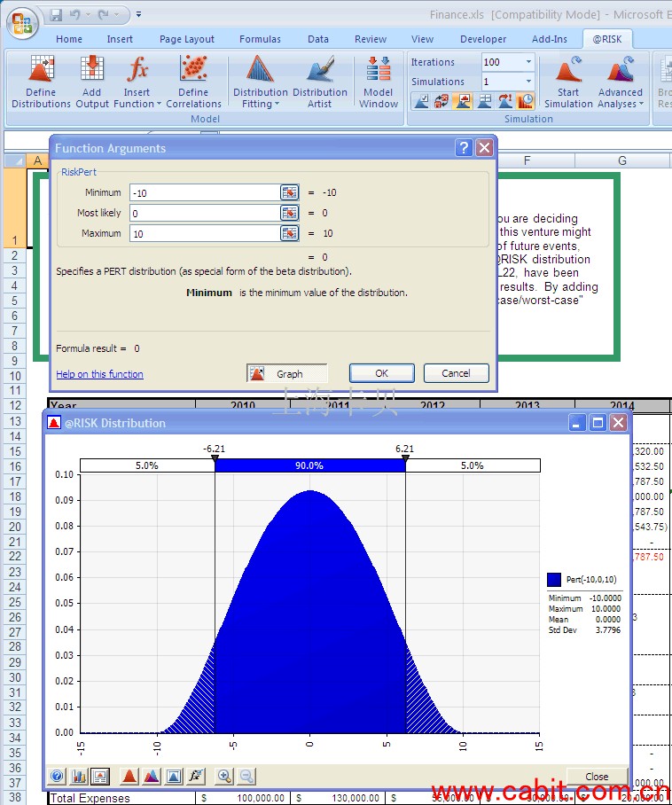
Task: Open Simulation Settings icon under Simulations
Action: 421,101
